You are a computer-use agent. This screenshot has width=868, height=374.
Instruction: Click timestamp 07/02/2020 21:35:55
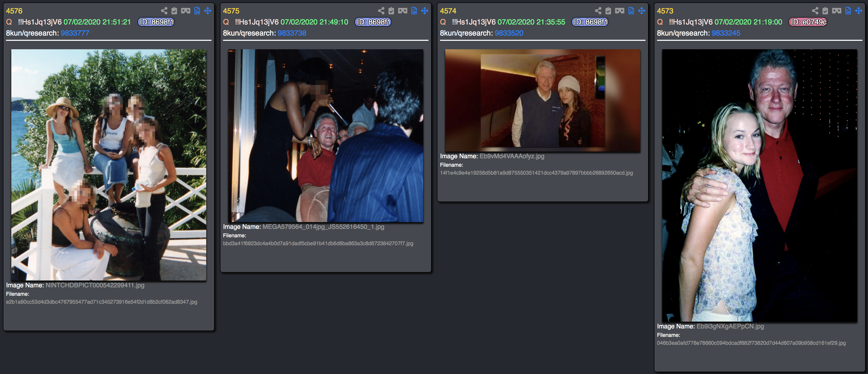click(531, 22)
